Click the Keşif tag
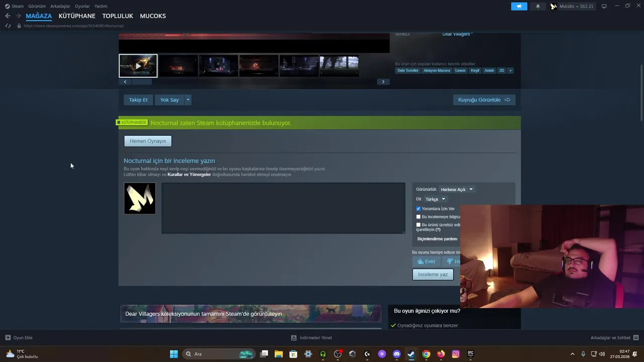 [x=475, y=70]
